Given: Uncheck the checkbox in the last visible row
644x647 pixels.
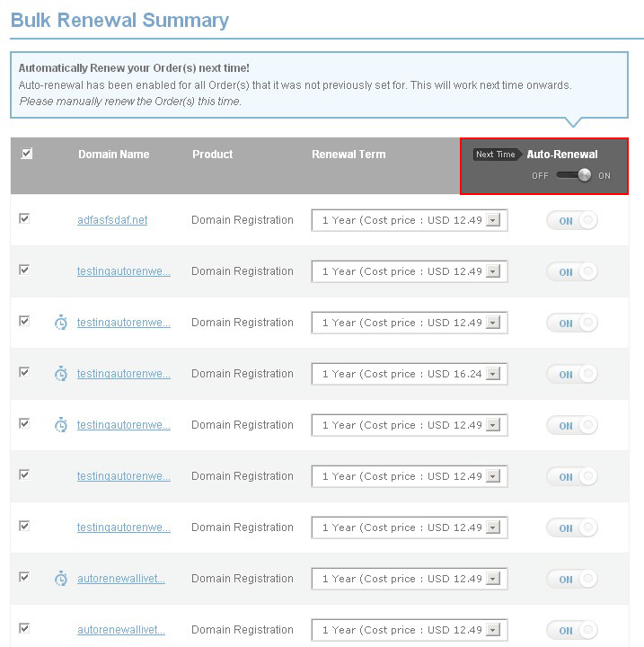Looking at the screenshot, I should [24, 628].
